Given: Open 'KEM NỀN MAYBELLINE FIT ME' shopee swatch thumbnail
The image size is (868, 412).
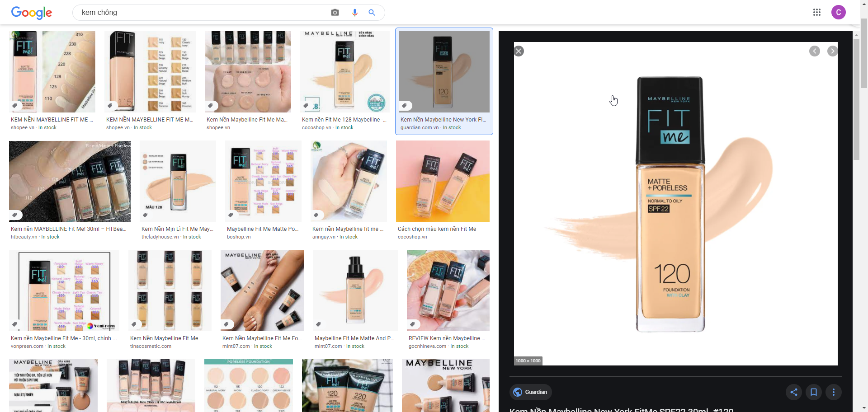Looking at the screenshot, I should (x=52, y=71).
